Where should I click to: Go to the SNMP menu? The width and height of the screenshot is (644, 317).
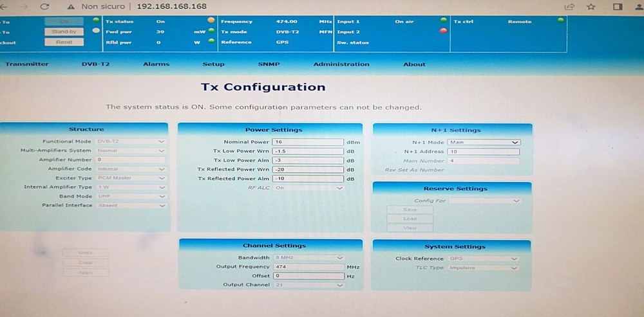[x=269, y=64]
